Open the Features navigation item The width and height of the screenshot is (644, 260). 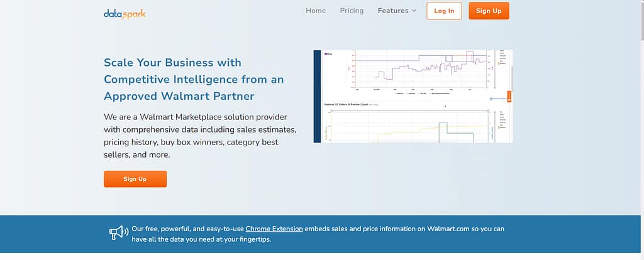(x=393, y=11)
